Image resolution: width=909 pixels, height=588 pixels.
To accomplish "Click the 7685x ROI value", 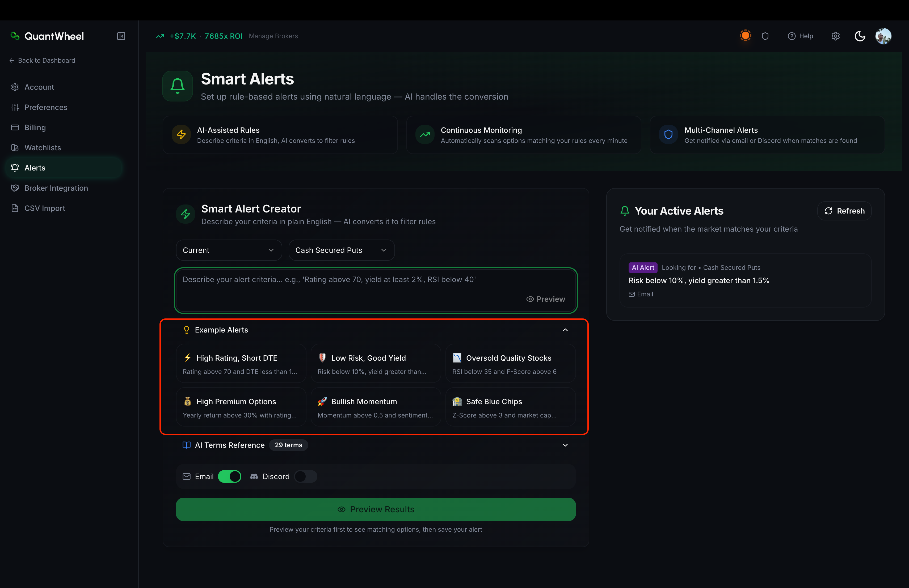I will [224, 36].
